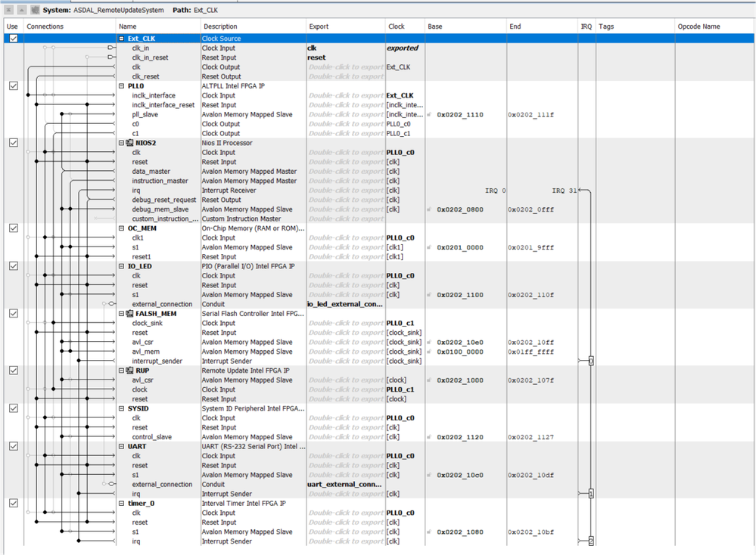Click the lock icon beside base 0x0202_1120
756x555 pixels.
pos(428,437)
